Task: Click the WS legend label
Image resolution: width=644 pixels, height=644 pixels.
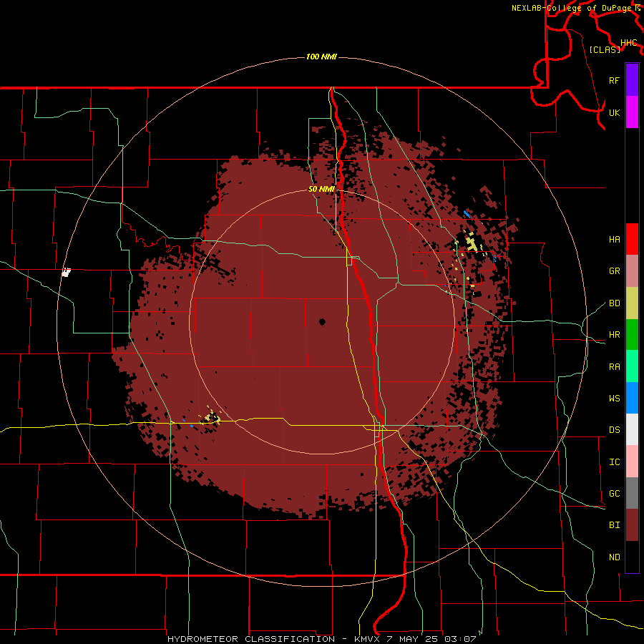Action: tap(614, 398)
